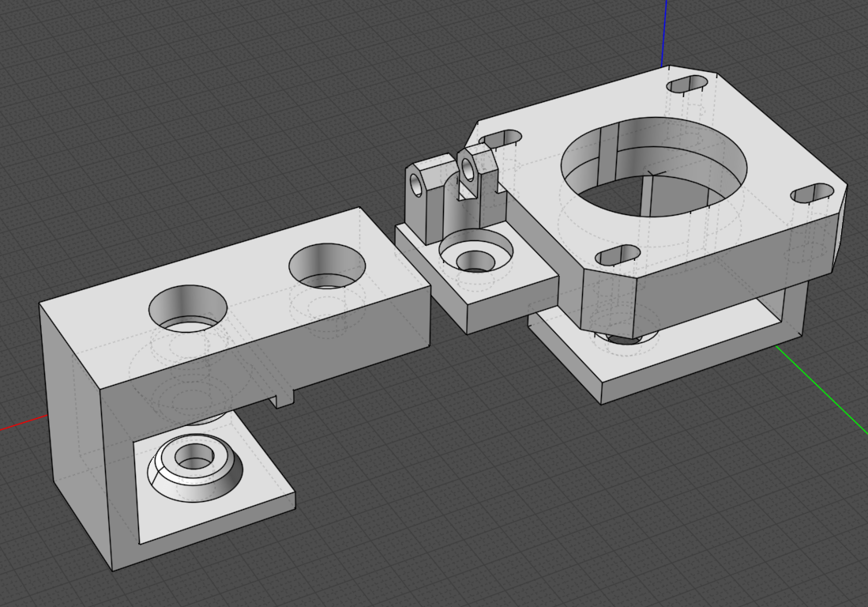This screenshot has width=868, height=607.
Task: Click the oblong slot nearest the blue axis
Action: pos(686,84)
